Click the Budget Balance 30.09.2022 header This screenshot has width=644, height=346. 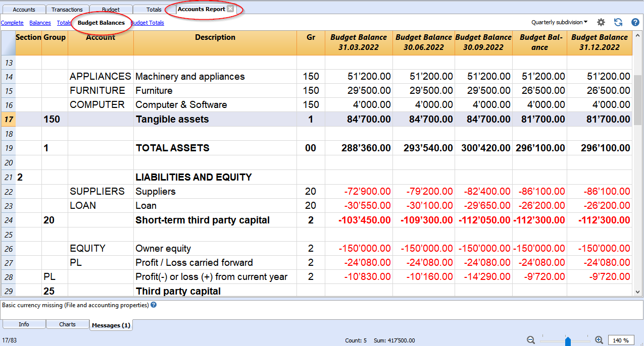(483, 42)
